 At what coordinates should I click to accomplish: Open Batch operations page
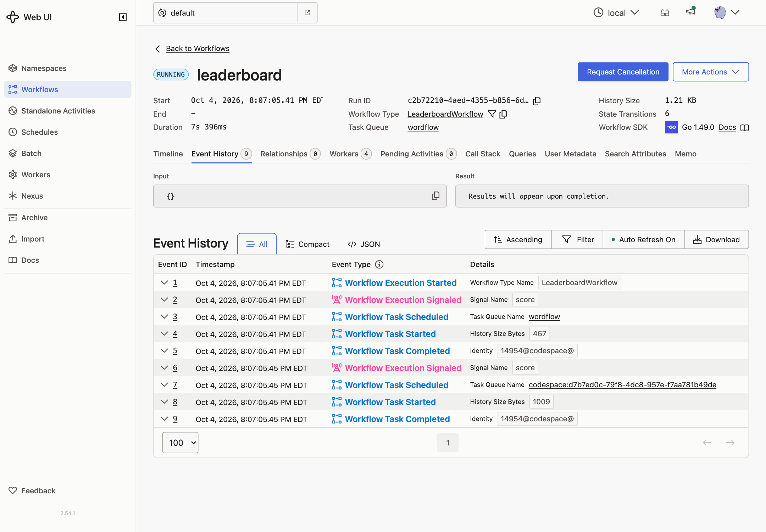[x=68, y=153]
